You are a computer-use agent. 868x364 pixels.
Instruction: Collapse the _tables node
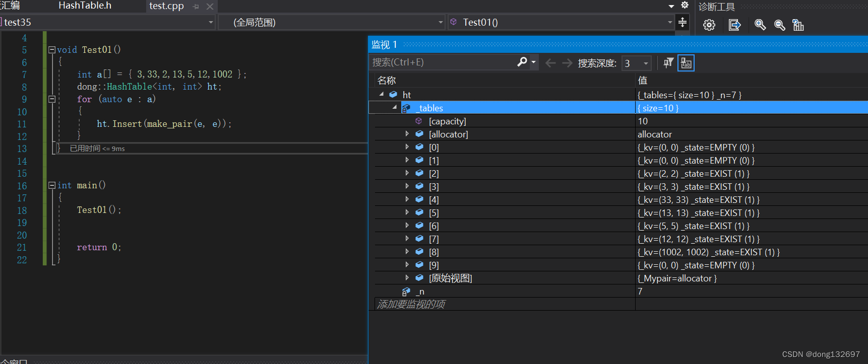(x=395, y=107)
